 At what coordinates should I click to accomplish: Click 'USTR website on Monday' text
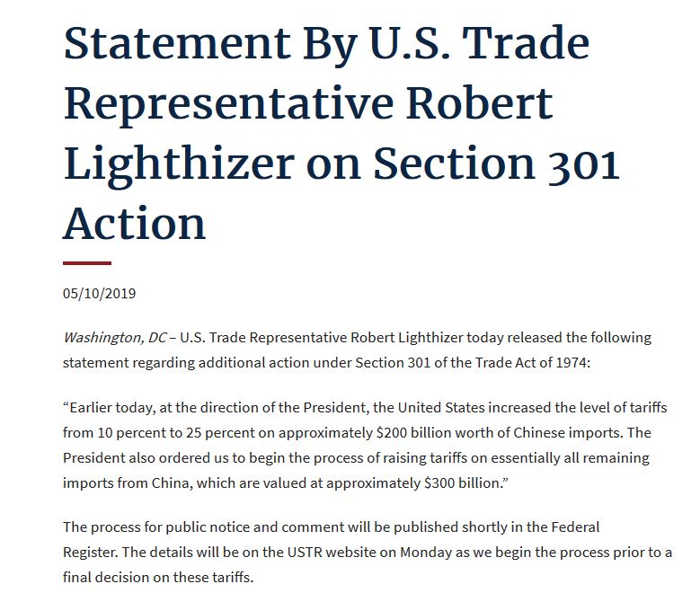pyautogui.click(x=369, y=552)
